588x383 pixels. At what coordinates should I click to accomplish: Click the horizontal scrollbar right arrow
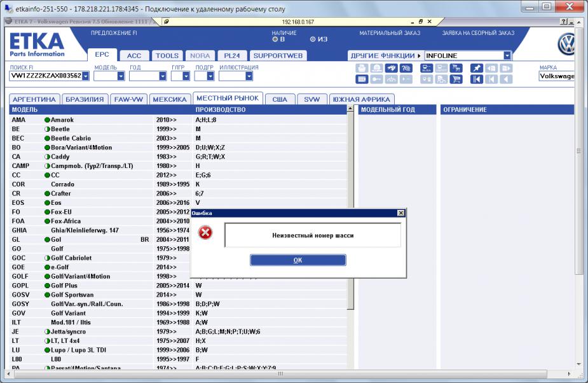[x=570, y=374]
